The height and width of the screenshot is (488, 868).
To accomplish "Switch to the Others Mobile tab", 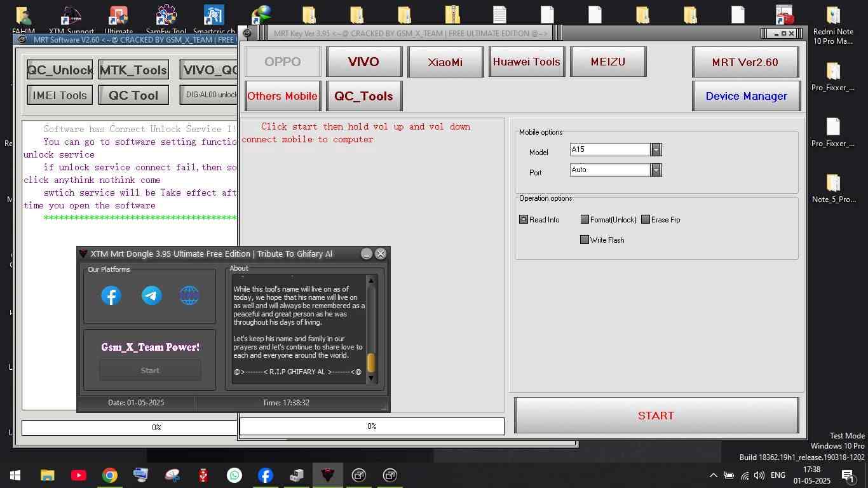I will [283, 96].
